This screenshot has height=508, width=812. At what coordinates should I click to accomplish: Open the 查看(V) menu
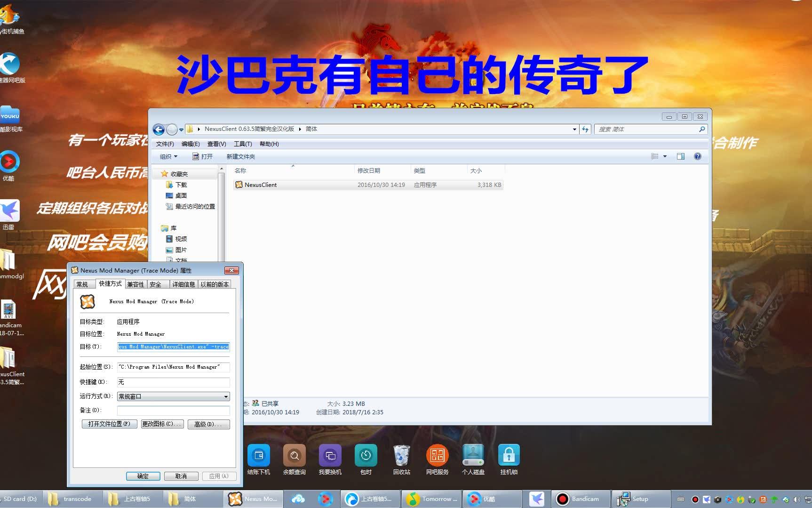[x=216, y=144]
